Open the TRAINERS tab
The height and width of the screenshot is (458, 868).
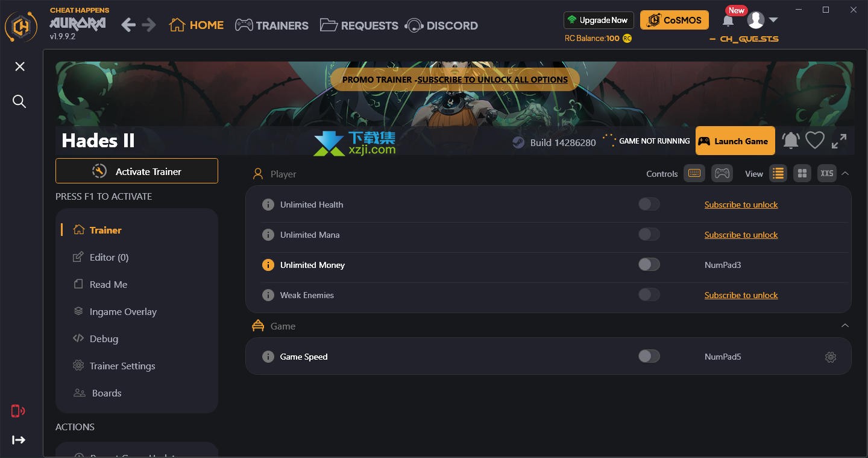click(271, 25)
